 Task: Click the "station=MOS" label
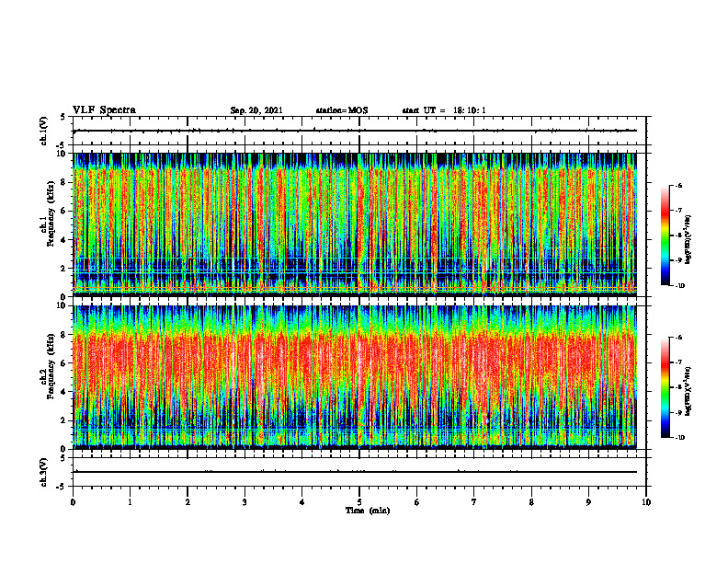point(342,110)
